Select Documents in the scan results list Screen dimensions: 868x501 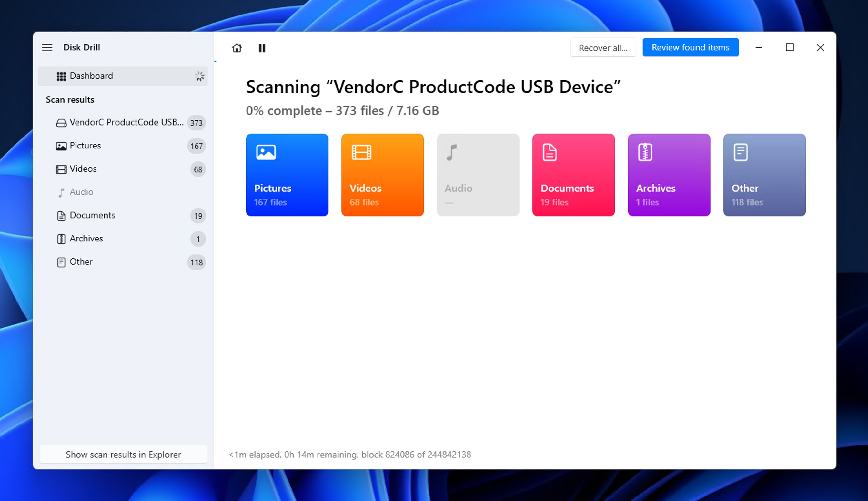coord(92,215)
